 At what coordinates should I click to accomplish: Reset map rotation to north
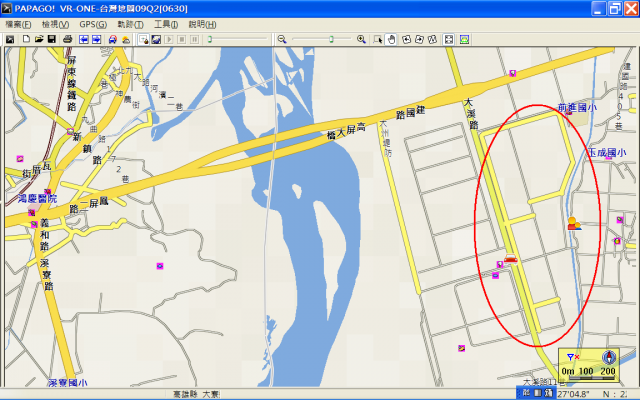point(432,39)
